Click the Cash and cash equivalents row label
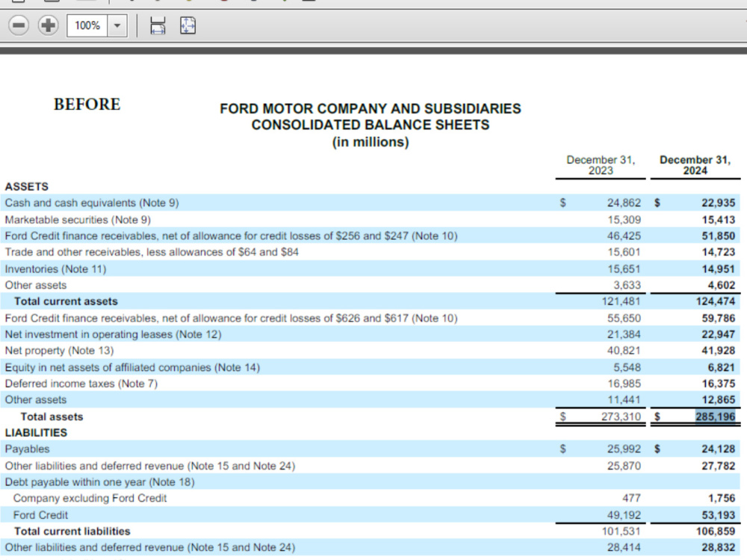 pyautogui.click(x=92, y=203)
